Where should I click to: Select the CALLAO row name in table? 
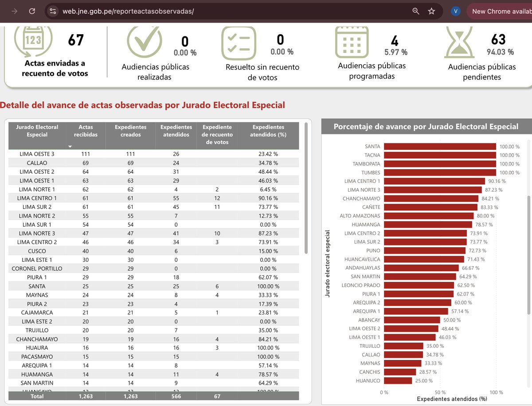click(x=37, y=163)
